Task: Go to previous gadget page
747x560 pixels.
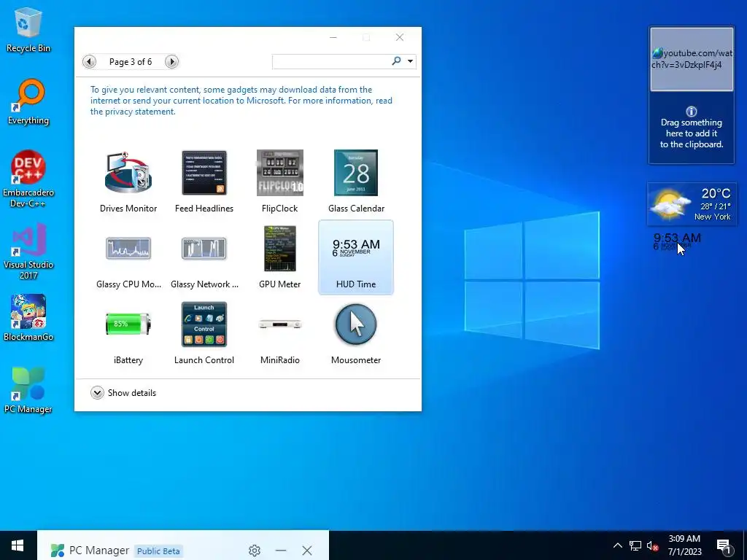Action: tap(89, 61)
